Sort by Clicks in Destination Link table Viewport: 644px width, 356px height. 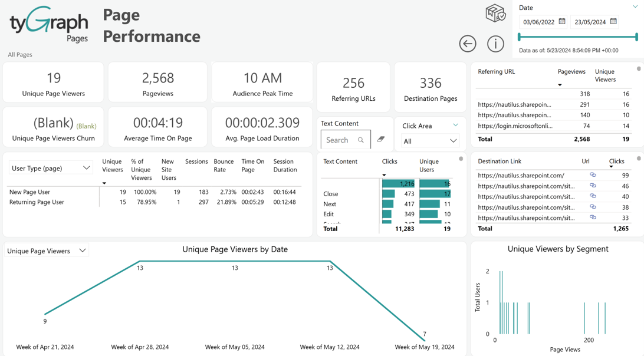(x=616, y=161)
